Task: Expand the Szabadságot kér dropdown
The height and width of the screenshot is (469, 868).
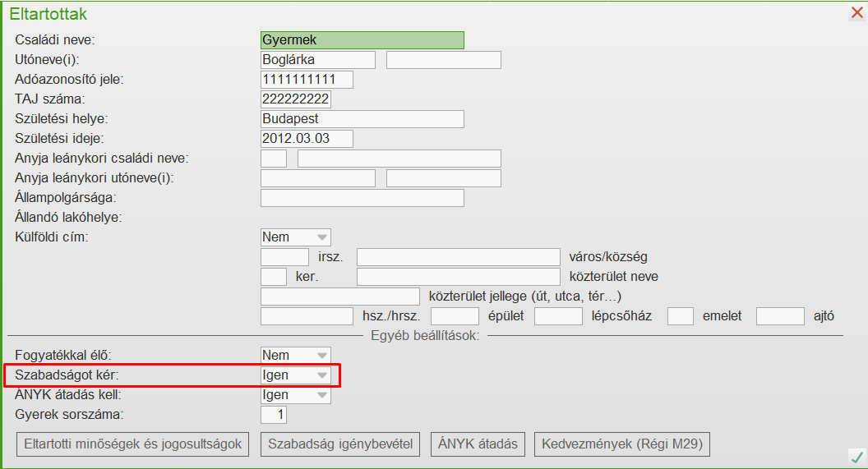Action: pyautogui.click(x=296, y=375)
